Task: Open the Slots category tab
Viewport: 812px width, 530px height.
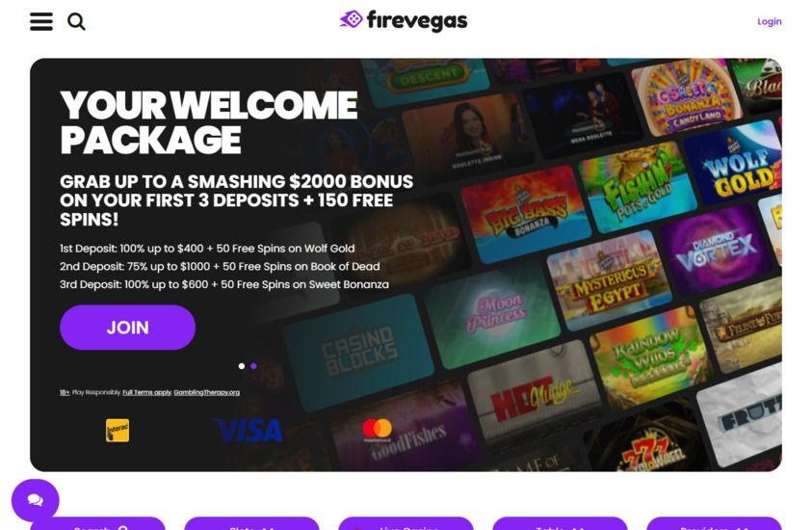Action: click(x=251, y=523)
